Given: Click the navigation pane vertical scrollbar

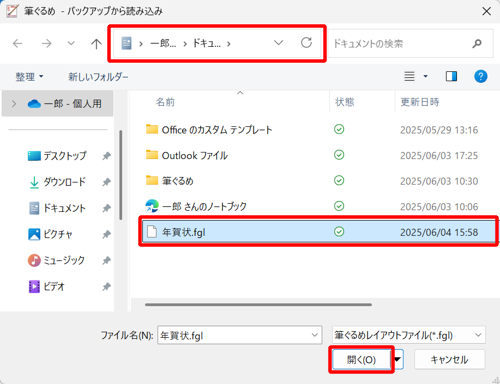Looking at the screenshot, I should pos(120,175).
